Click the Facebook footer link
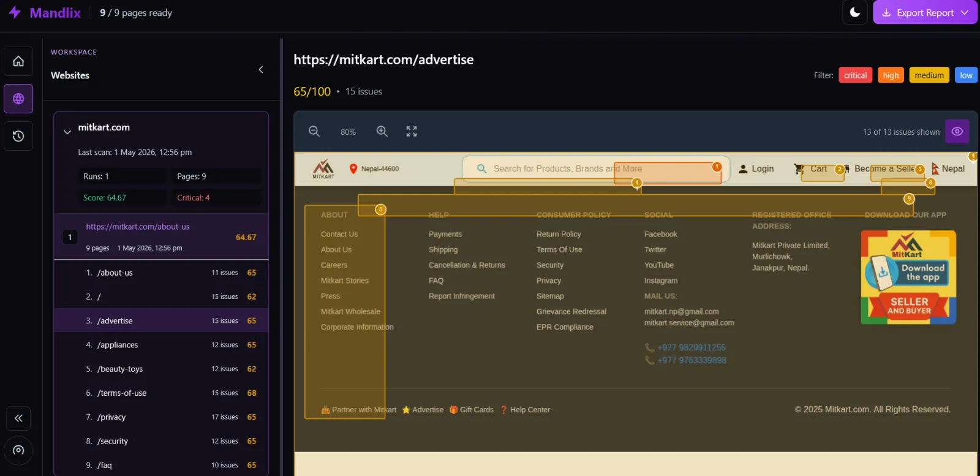 [x=661, y=234]
